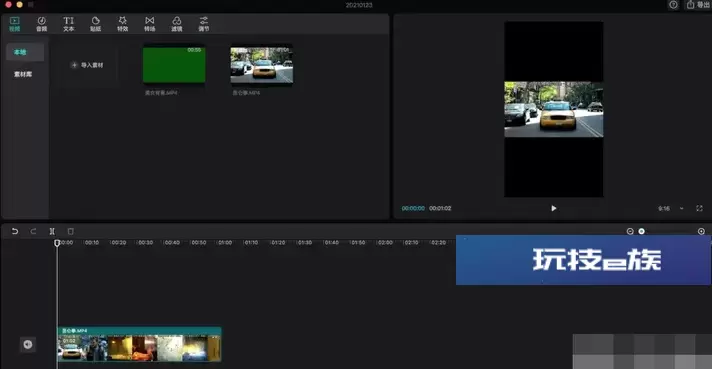Jump to 02:20 on the timeline ruler

coord(438,242)
